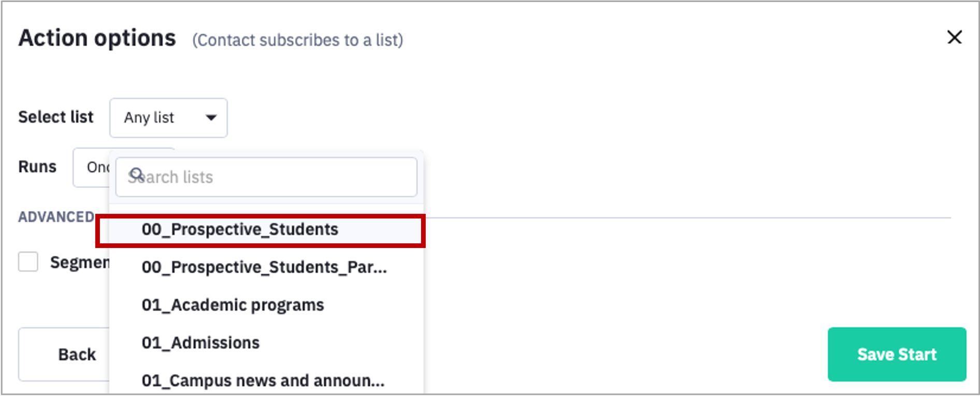Close the Action options dialog
The image size is (980, 396).
coord(954,37)
